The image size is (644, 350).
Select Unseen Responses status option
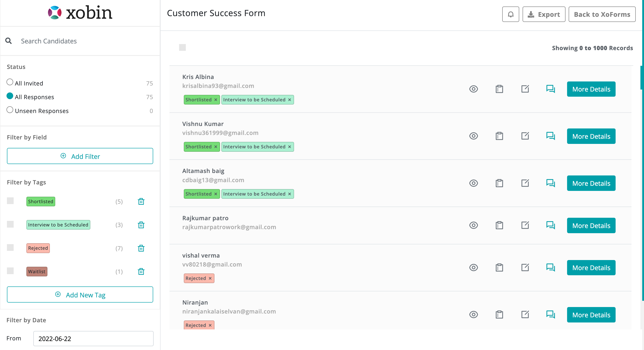point(10,110)
